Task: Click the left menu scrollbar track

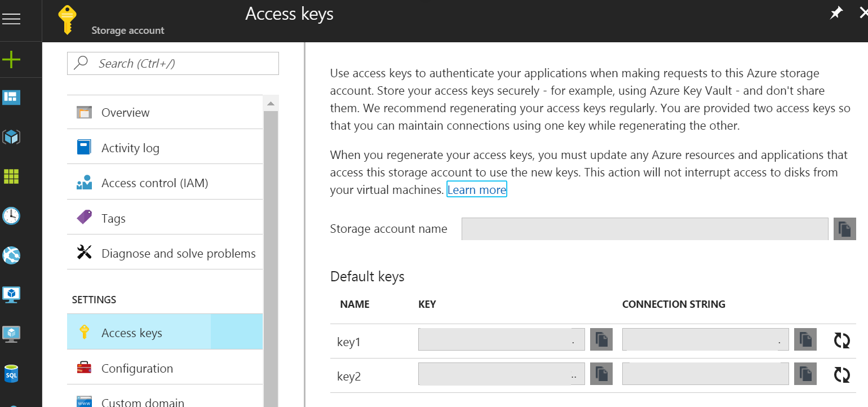Action: pyautogui.click(x=271, y=259)
